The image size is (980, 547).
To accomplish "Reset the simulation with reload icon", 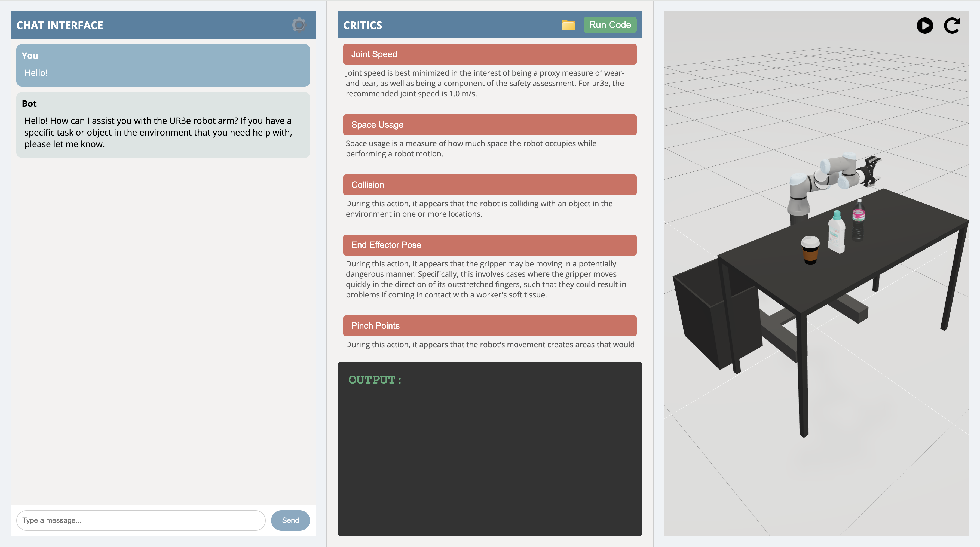I will click(952, 26).
